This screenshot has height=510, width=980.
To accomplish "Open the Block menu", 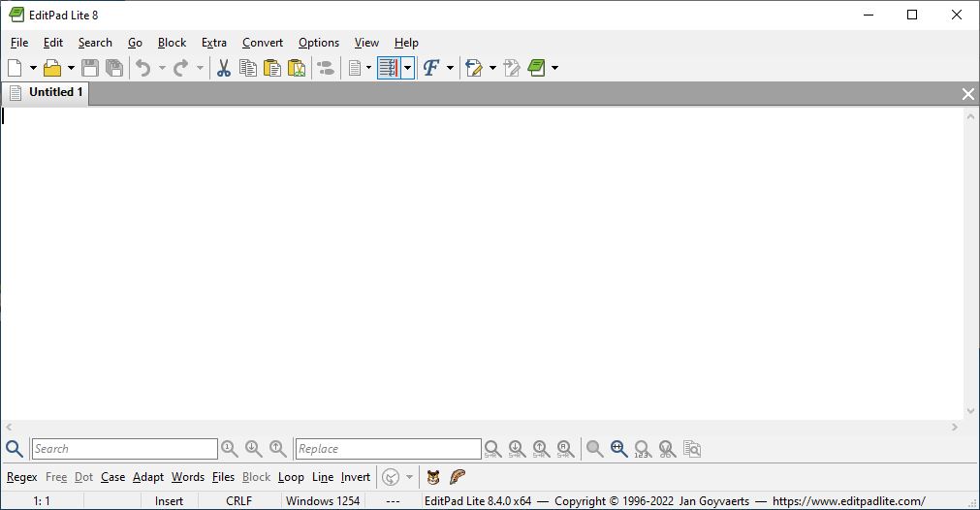I will tap(172, 43).
